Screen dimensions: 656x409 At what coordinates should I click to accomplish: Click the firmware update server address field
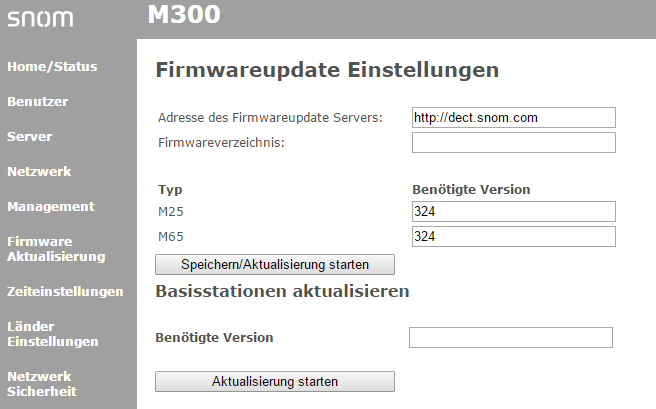pos(514,118)
